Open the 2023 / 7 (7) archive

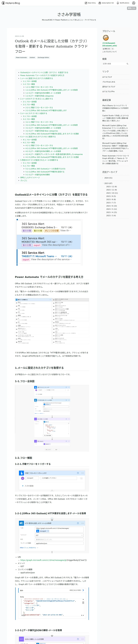[x=111, y=203]
